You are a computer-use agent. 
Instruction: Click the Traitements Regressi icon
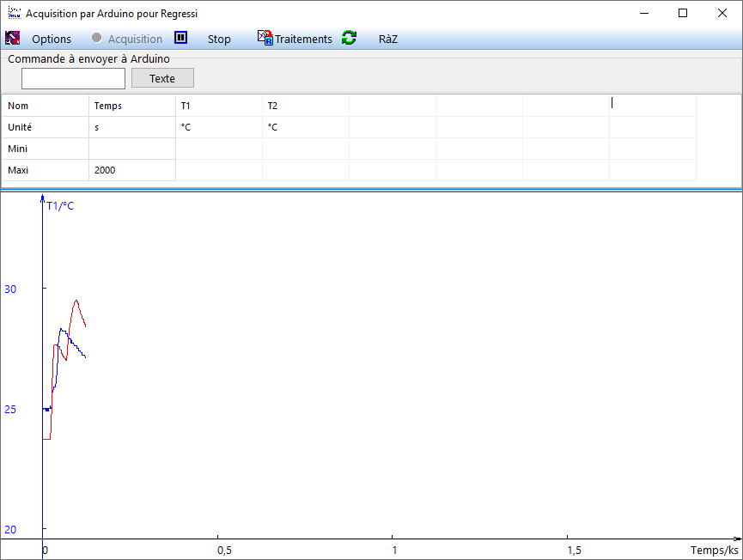265,38
